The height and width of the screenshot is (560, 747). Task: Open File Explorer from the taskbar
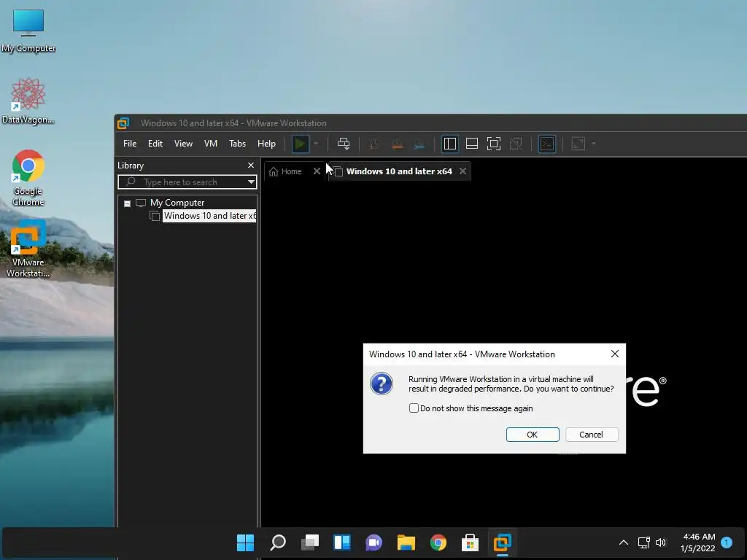(x=406, y=542)
